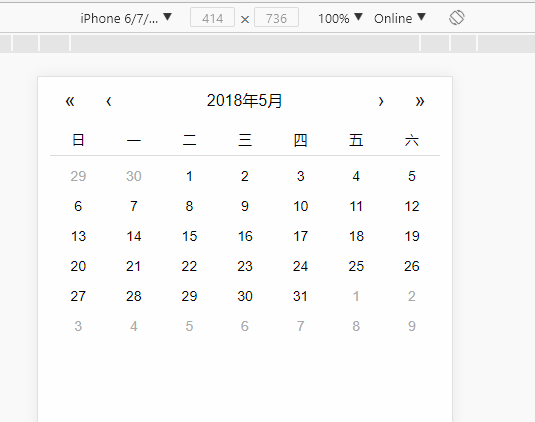The image size is (535, 422).
Task: Click the 日 Sunday column header
Action: pos(78,140)
